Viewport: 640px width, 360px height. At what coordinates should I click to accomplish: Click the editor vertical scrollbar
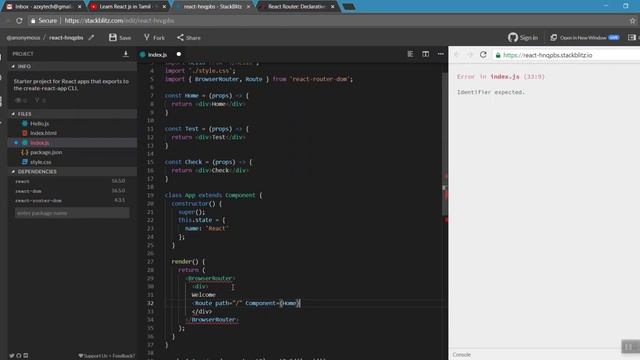[x=444, y=144]
